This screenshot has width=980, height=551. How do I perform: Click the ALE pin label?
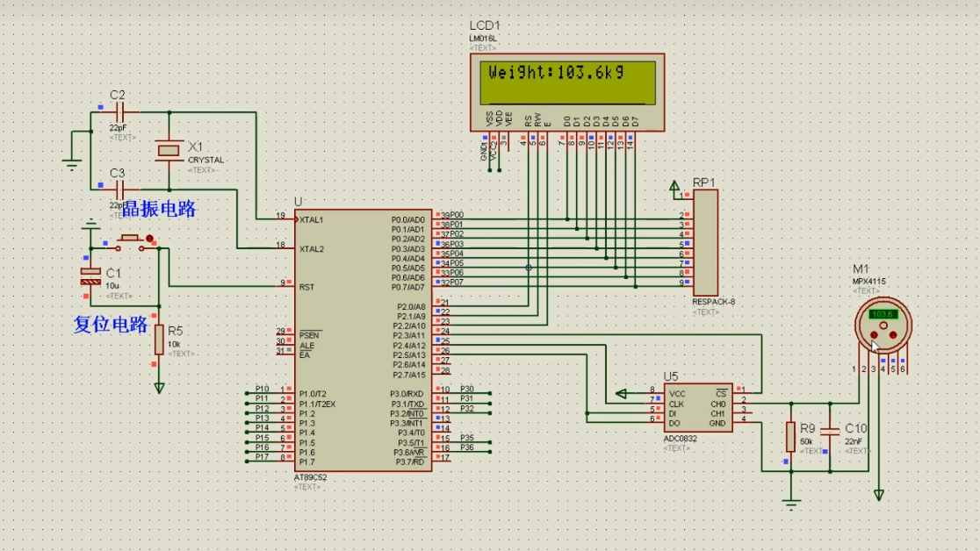(306, 346)
